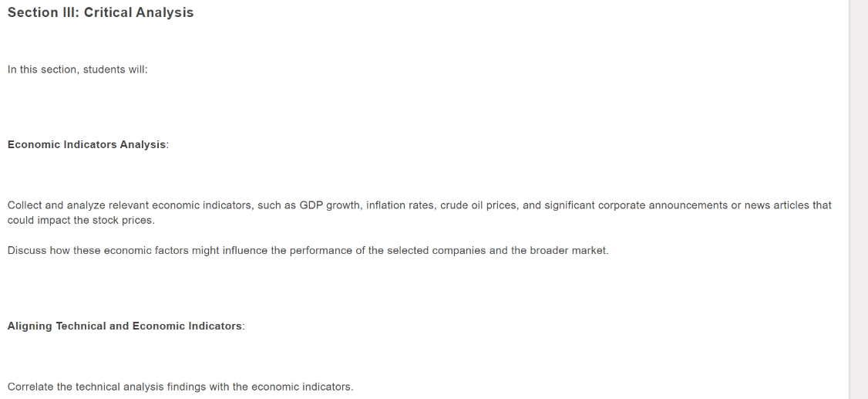Click the words 'broader market'
Image resolution: width=868 pixels, height=399 pixels.
pyautogui.click(x=567, y=251)
